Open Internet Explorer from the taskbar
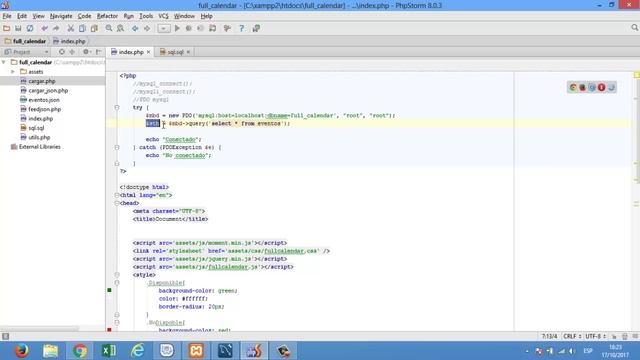 [138, 351]
